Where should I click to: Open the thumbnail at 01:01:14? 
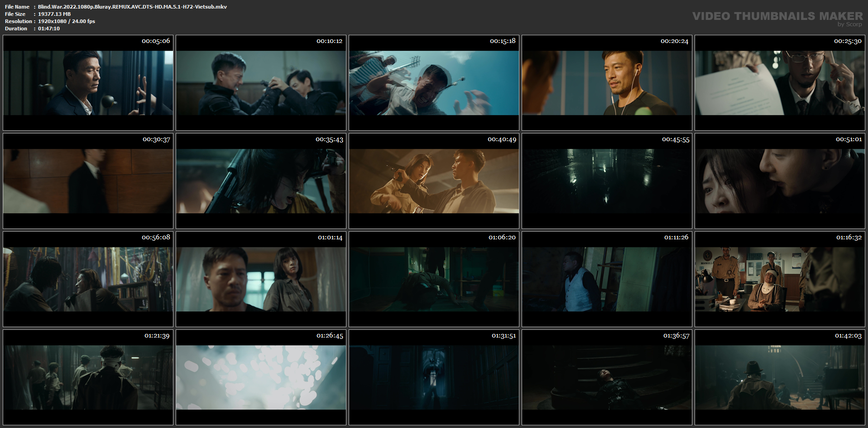(261, 279)
